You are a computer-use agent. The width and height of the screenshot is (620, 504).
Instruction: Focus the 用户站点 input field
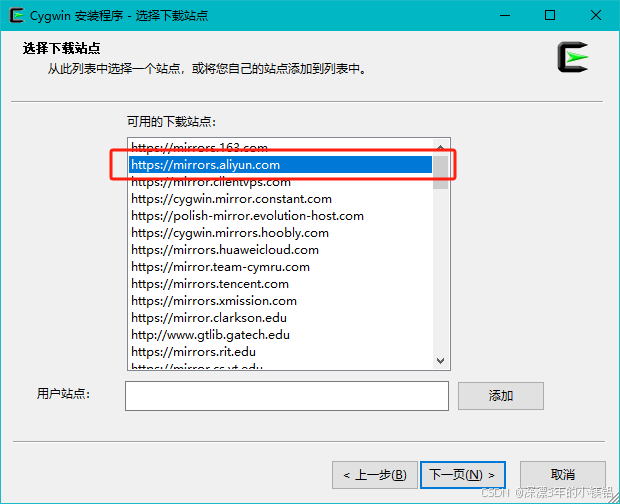pos(287,396)
